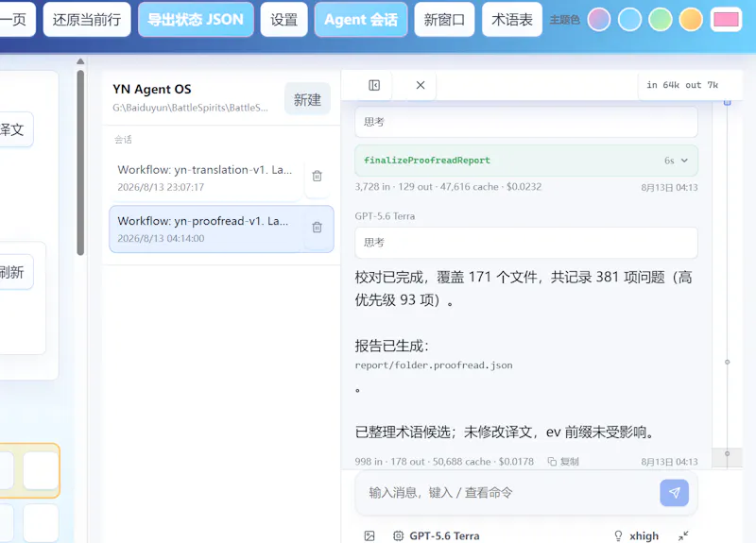This screenshot has height=543, width=756.
Task: Open a 新窗口
Action: (444, 19)
